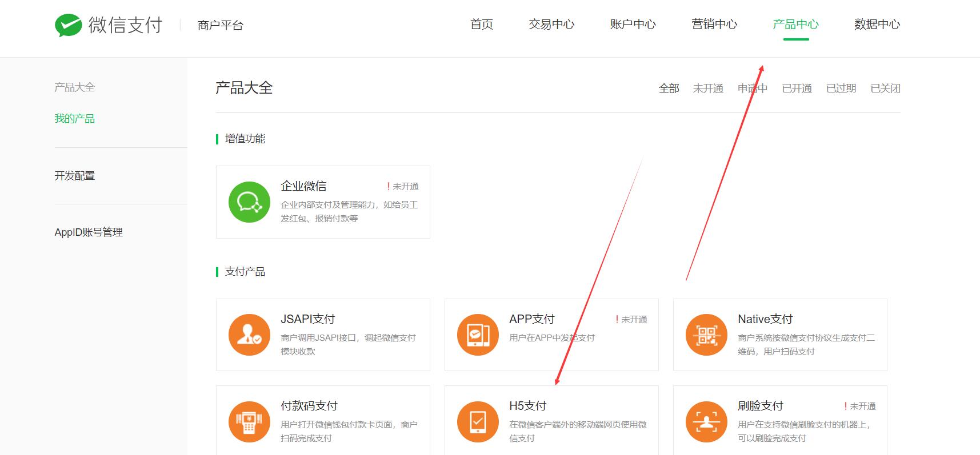Viewport: 980px width, 455px height.
Task: Click the 企业微信 description text
Action: (349, 212)
